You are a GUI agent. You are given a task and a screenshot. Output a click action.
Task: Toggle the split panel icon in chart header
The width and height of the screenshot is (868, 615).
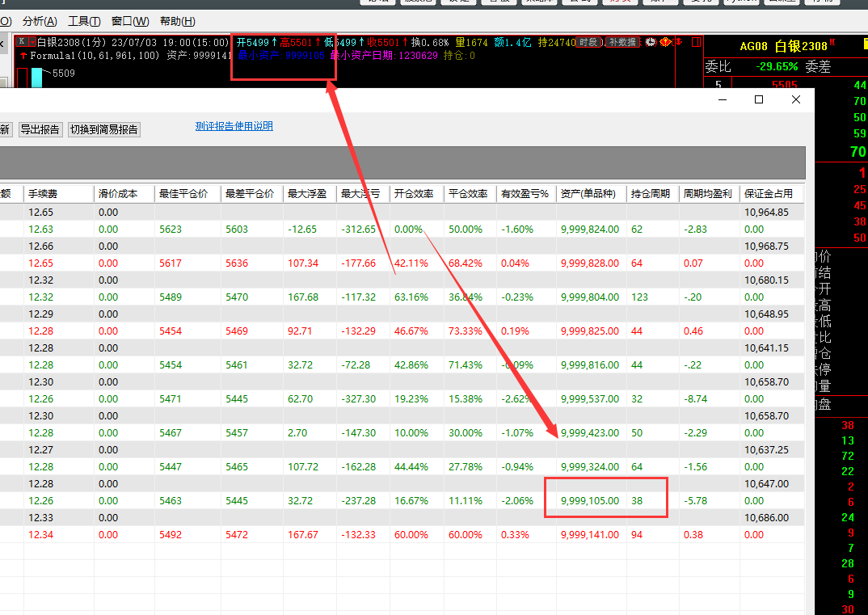[x=697, y=42]
